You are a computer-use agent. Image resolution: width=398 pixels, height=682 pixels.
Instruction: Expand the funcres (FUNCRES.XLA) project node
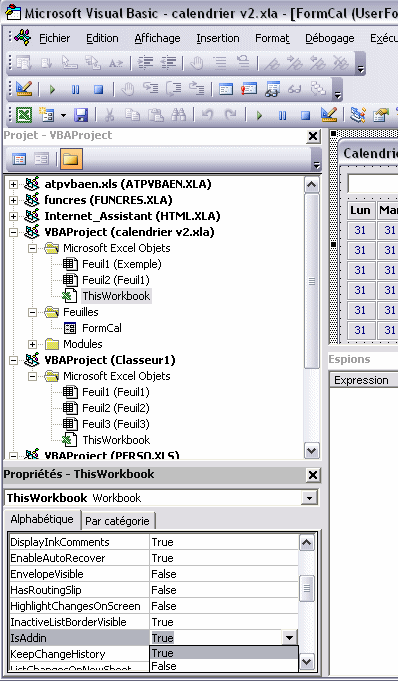(x=13, y=200)
